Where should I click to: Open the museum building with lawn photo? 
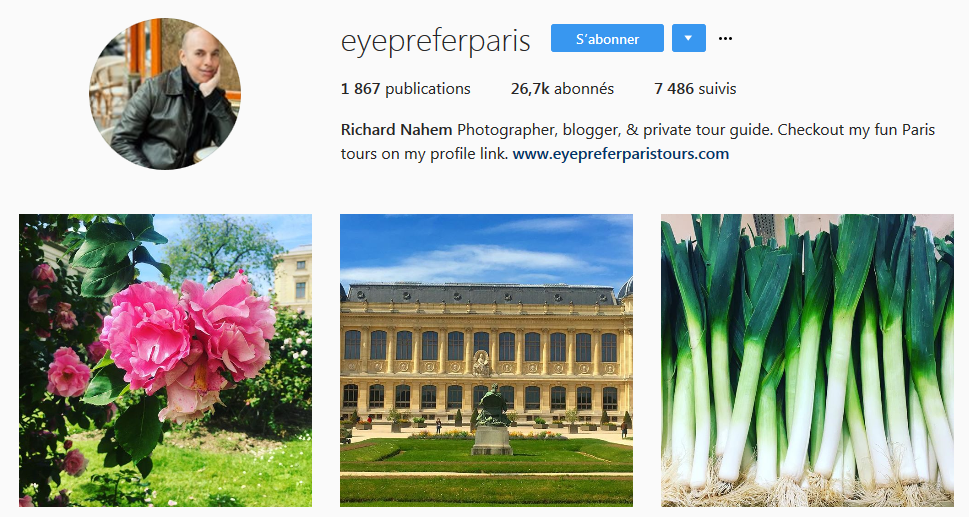pos(486,360)
